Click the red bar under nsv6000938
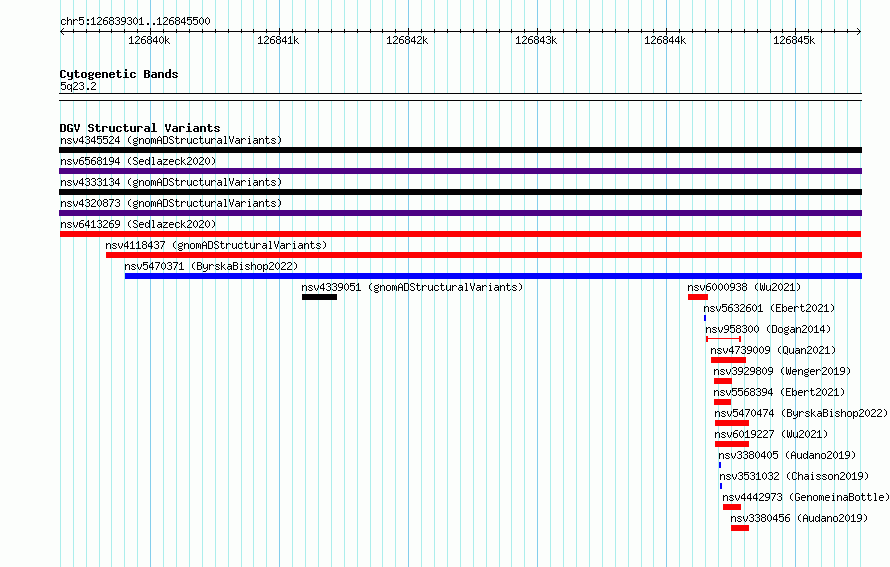 coord(698,297)
